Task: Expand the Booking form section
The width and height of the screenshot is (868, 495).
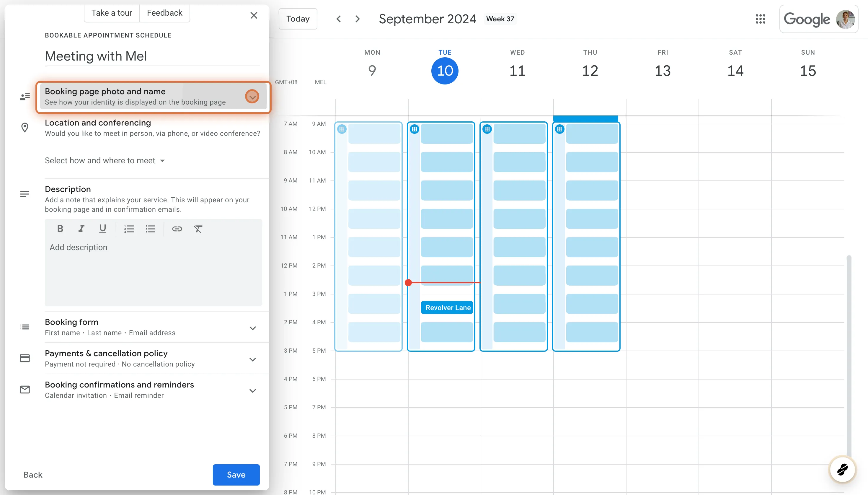Action: [252, 328]
